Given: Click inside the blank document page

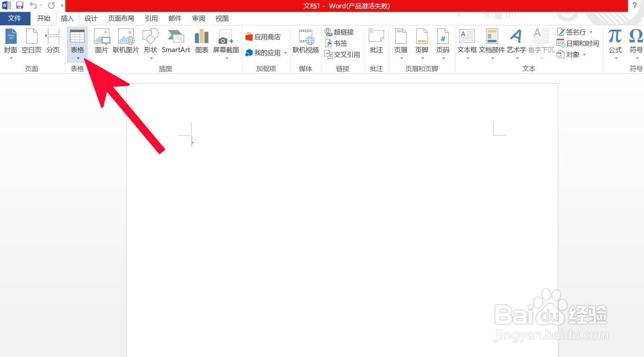Looking at the screenshot, I should [342, 220].
